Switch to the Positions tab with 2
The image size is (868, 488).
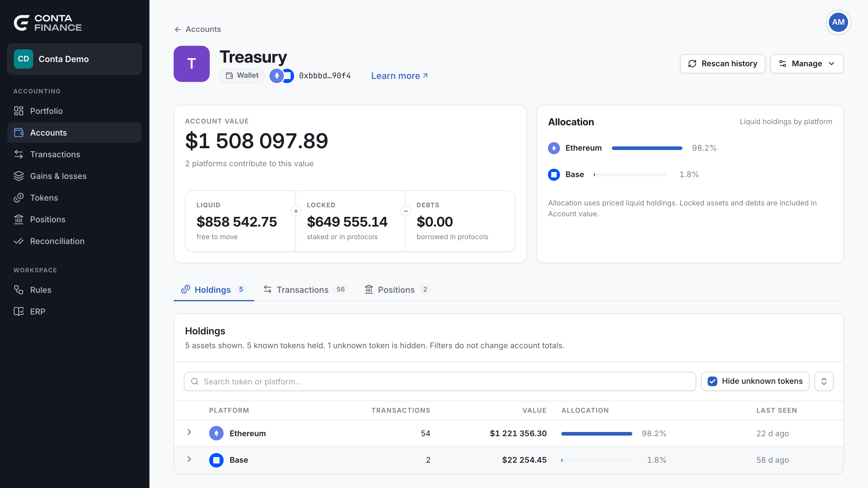[x=397, y=289]
